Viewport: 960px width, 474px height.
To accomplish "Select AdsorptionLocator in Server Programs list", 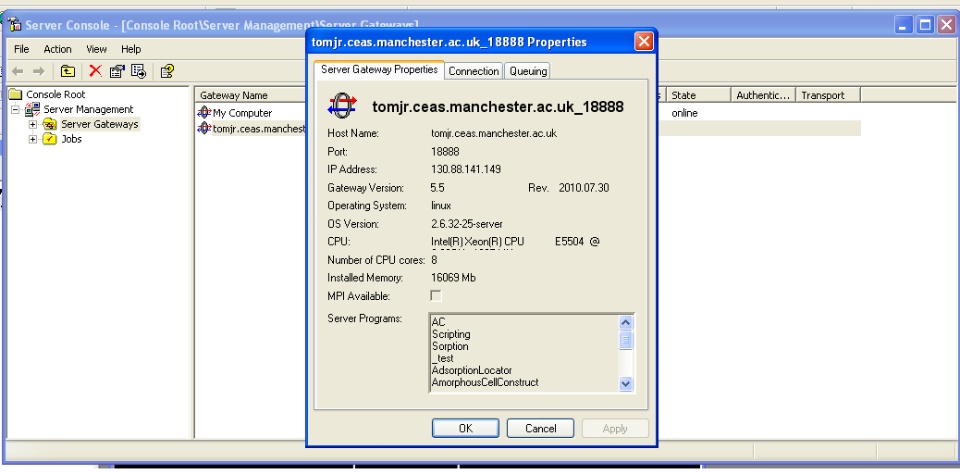I will pos(471,371).
